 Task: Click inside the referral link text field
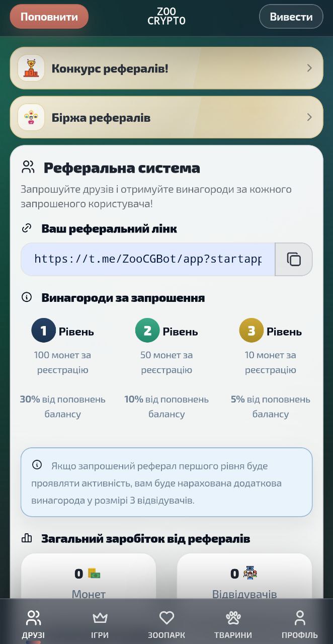coord(146,259)
